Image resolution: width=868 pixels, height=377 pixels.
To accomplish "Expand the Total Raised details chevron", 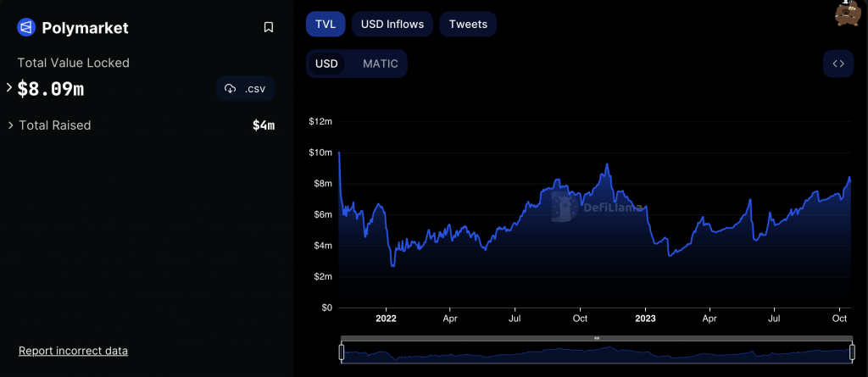I will click(10, 125).
